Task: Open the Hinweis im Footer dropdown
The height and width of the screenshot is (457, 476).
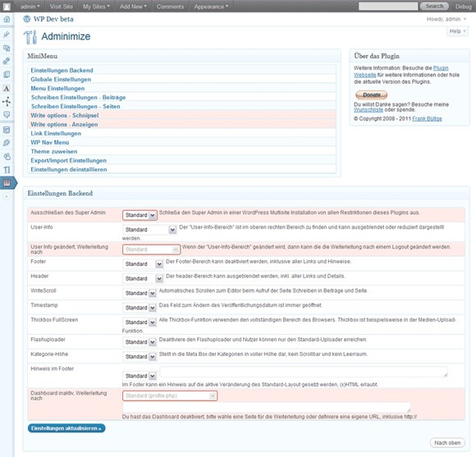Action: pos(140,376)
